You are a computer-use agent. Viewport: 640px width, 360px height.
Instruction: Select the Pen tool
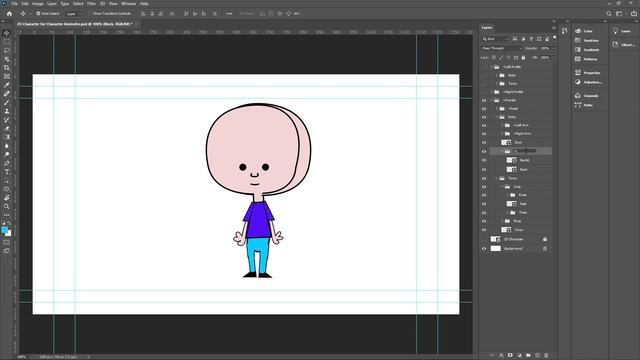(7, 163)
